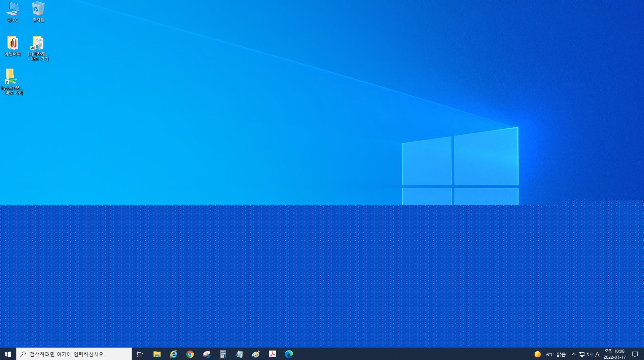This screenshot has width=644, height=360.
Task: Launch Google Chrome from taskbar
Action: click(190, 354)
